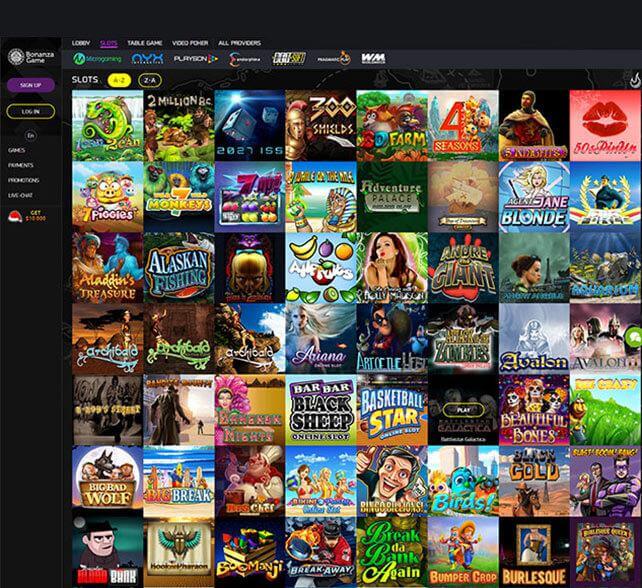The image size is (642, 588).
Task: Open the Aladdin's Treasure slot
Action: 108,268
